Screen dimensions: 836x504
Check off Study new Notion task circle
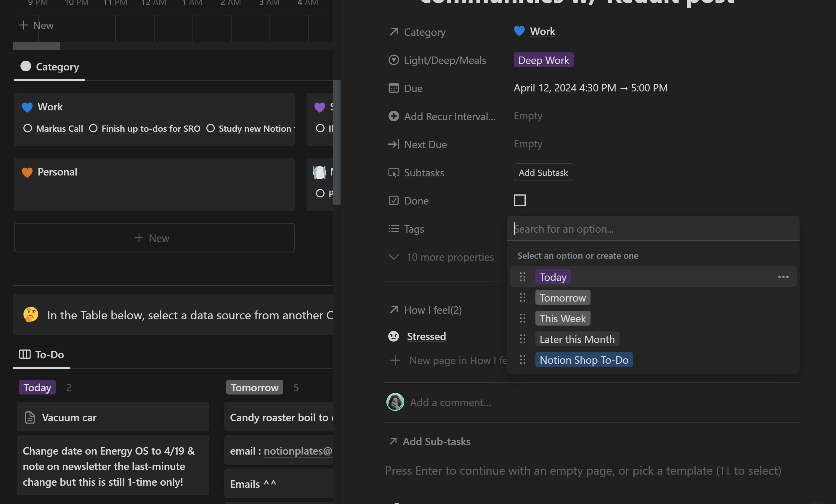(x=210, y=128)
